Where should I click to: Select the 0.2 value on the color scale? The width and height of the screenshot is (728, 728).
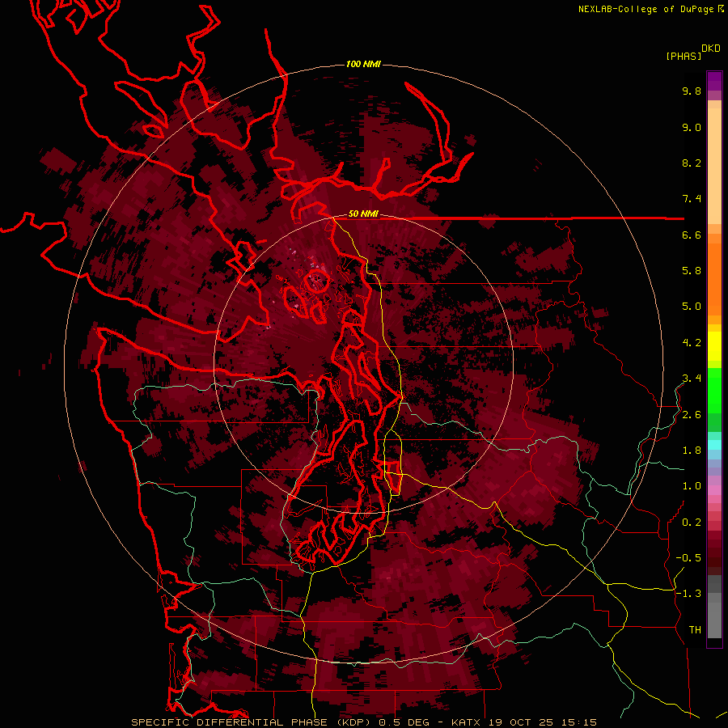coord(692,523)
